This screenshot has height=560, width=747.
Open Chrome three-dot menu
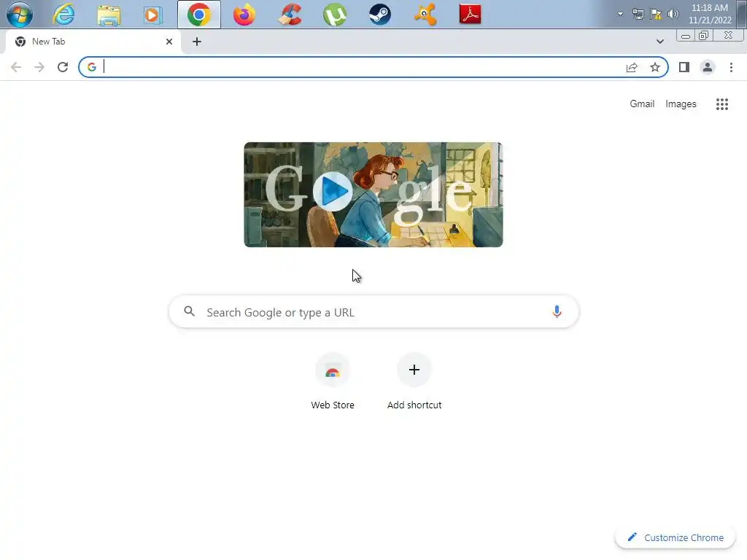tap(731, 67)
